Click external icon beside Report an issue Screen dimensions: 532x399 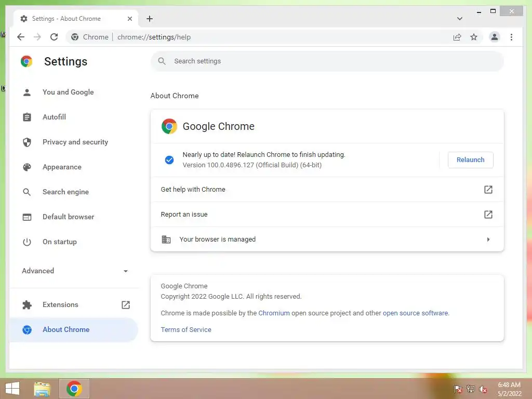click(488, 215)
